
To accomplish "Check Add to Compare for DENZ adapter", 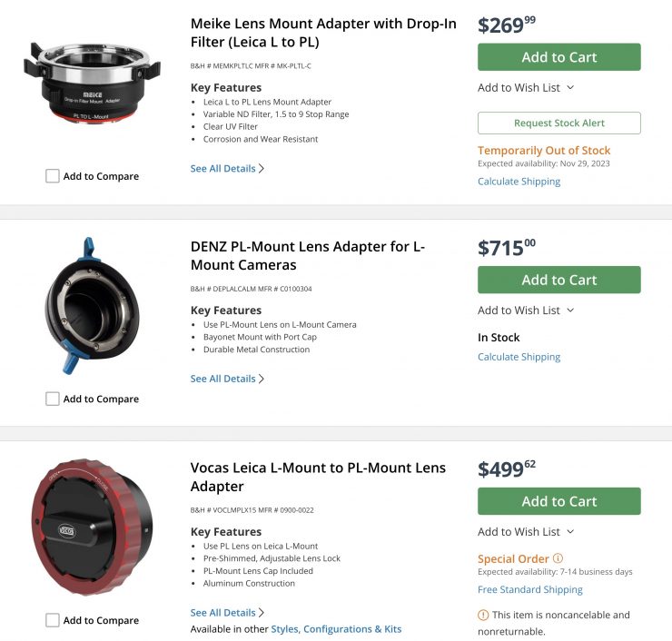I will click(x=53, y=399).
